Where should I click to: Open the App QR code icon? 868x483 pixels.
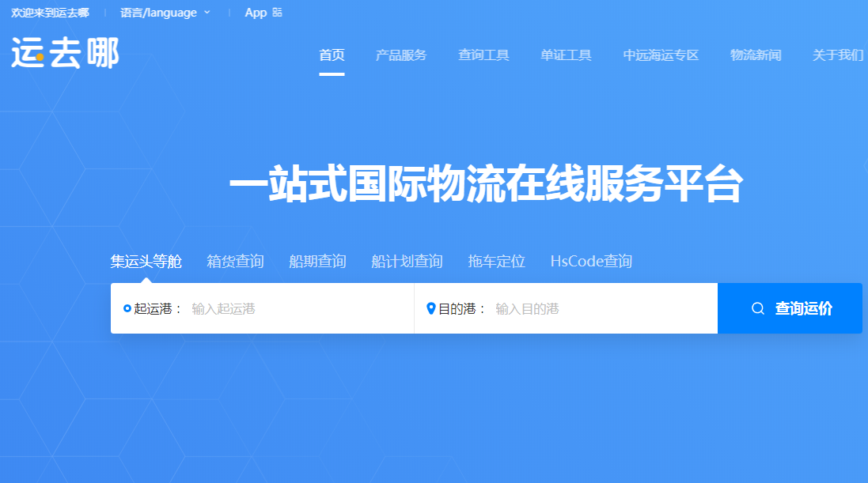coord(278,12)
